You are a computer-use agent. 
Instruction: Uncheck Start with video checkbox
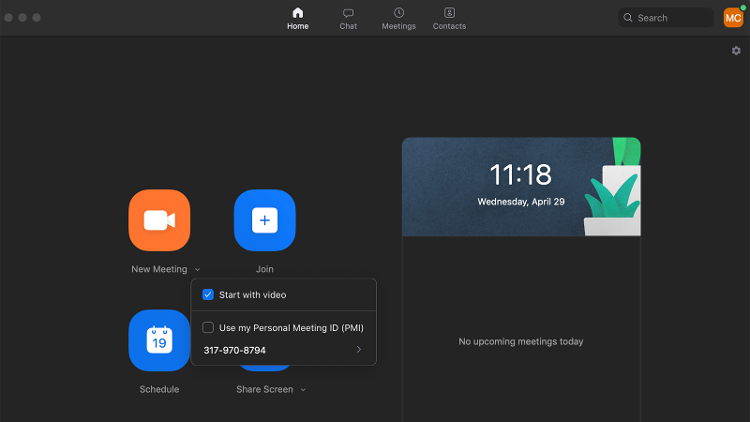208,294
